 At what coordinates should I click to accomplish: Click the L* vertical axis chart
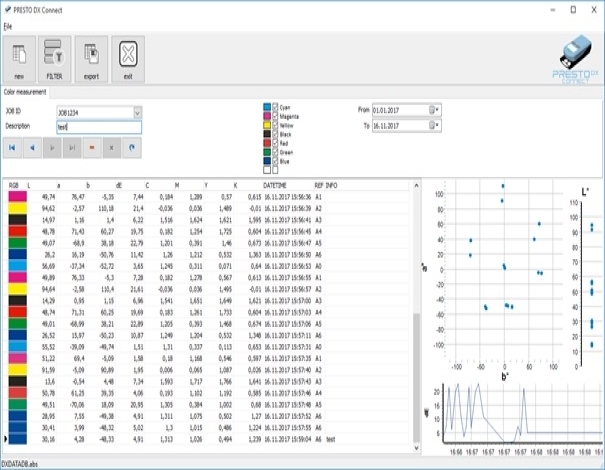585,278
